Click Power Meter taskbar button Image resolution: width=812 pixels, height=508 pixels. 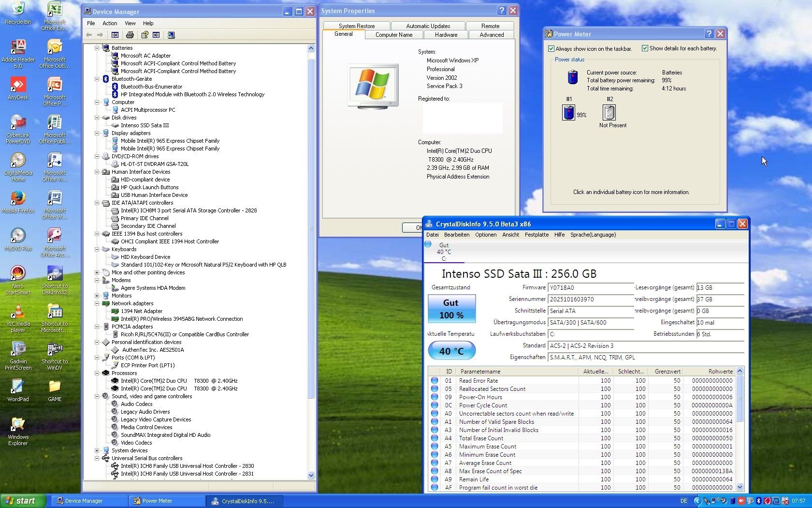tap(167, 501)
